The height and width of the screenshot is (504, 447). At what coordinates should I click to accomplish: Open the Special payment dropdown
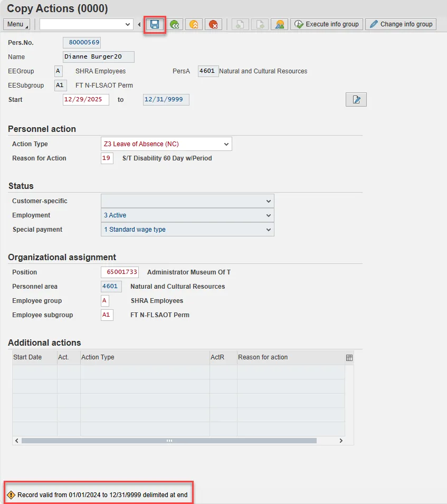[x=269, y=230]
